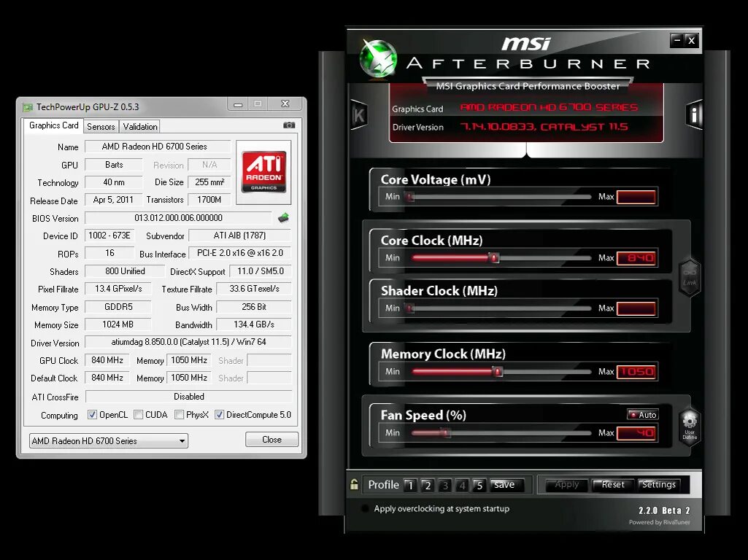Click the Afterburner green jet logo

coord(378,58)
